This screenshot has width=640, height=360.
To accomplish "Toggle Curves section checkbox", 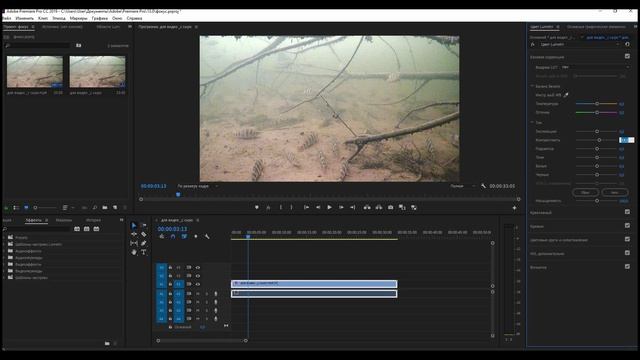I will click(x=627, y=225).
